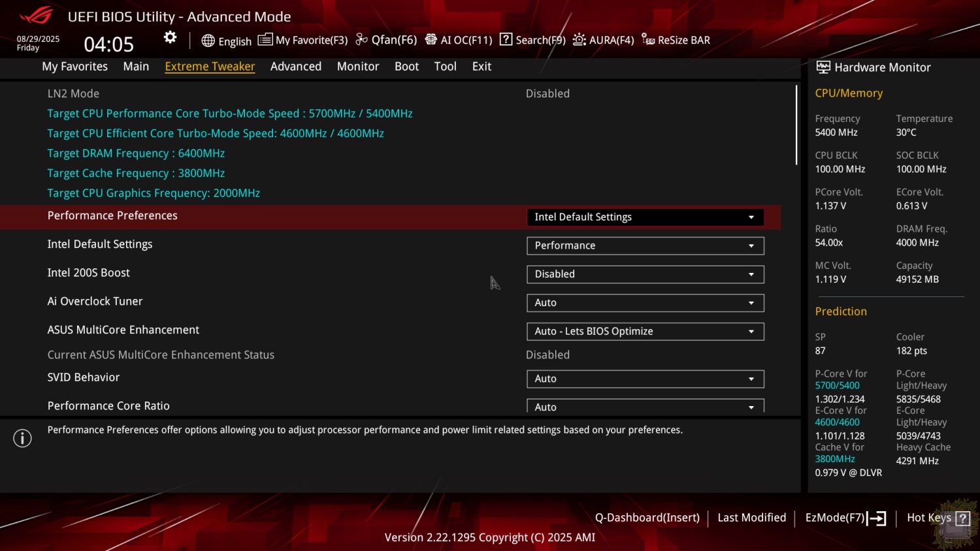Open Q-Dashboard(Insert)

[x=647, y=518]
